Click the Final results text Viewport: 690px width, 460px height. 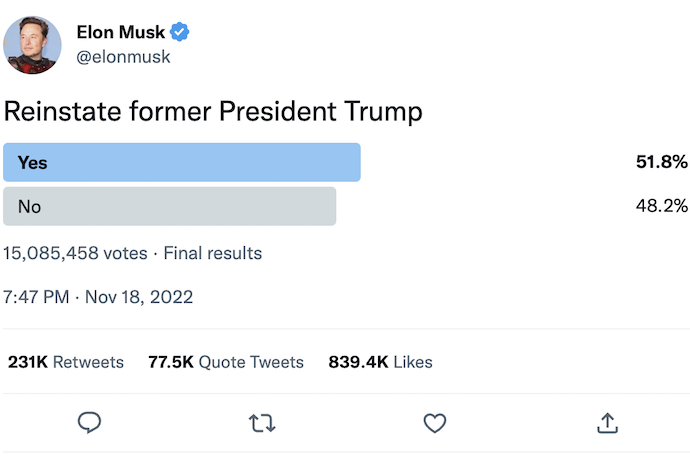coord(212,253)
